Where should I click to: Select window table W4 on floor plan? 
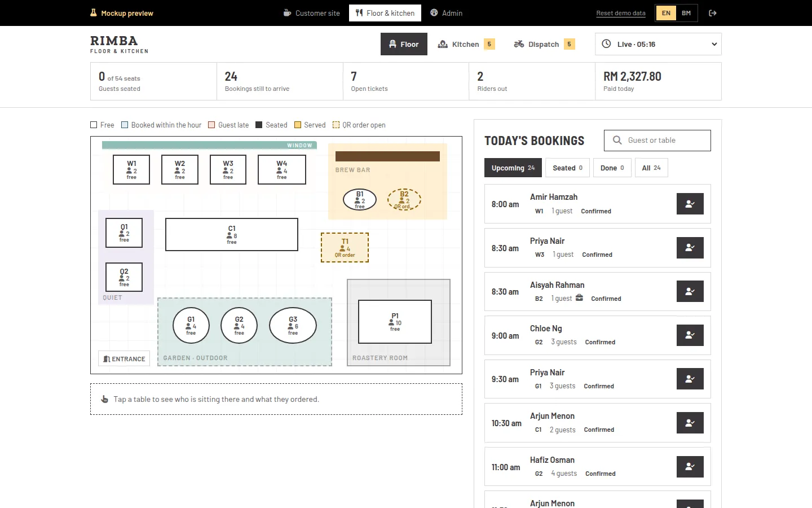pos(282,169)
